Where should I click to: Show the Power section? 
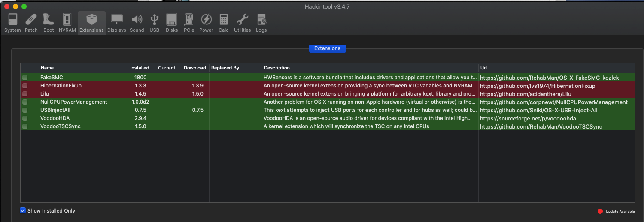[x=206, y=23]
